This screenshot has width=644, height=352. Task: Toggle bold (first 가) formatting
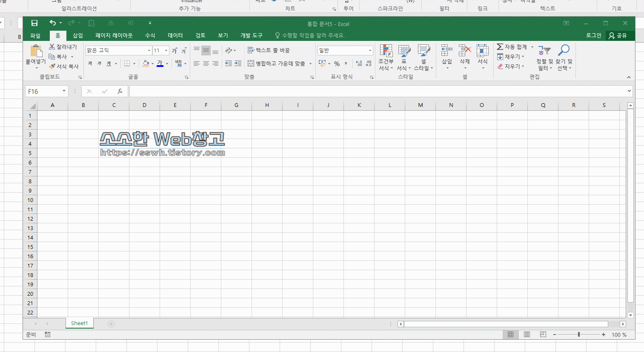coord(90,63)
